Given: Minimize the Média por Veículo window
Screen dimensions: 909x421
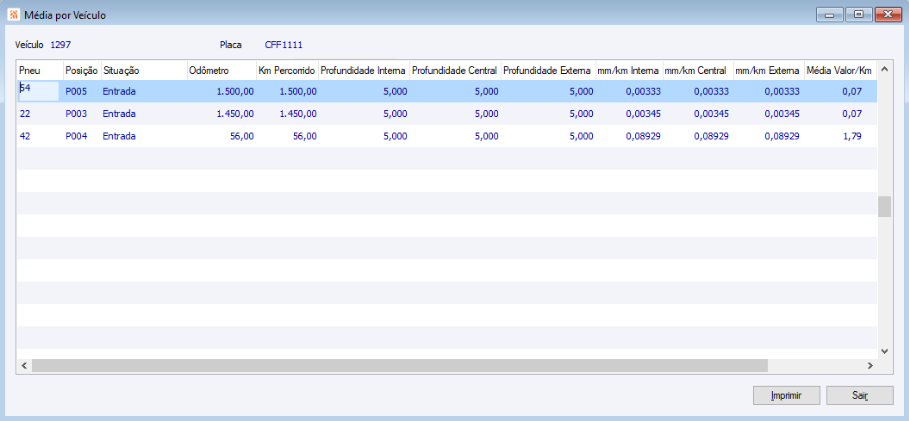Looking at the screenshot, I should click(830, 15).
